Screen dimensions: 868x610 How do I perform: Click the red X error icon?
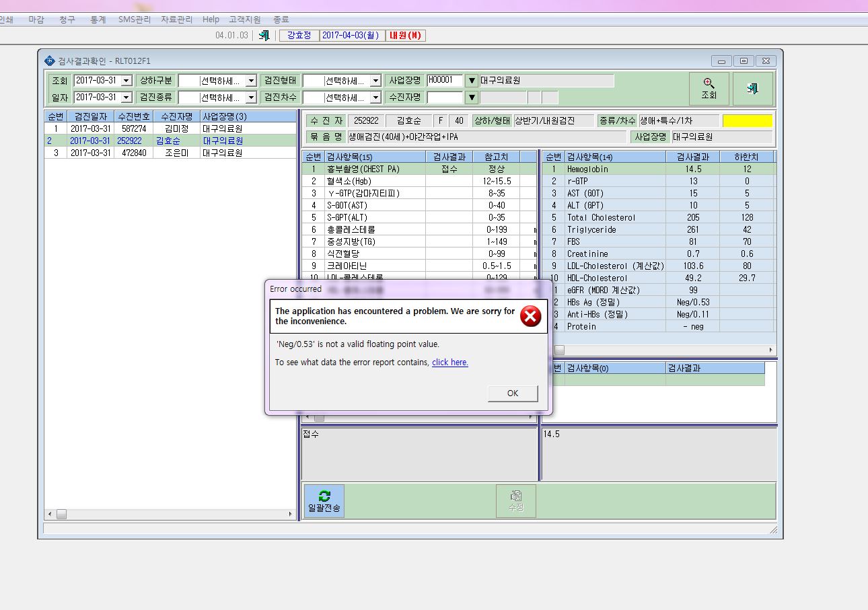[x=530, y=316]
